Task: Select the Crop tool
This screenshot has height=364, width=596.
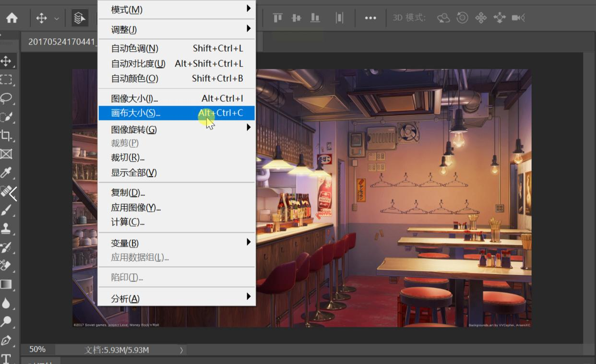Action: coord(6,135)
